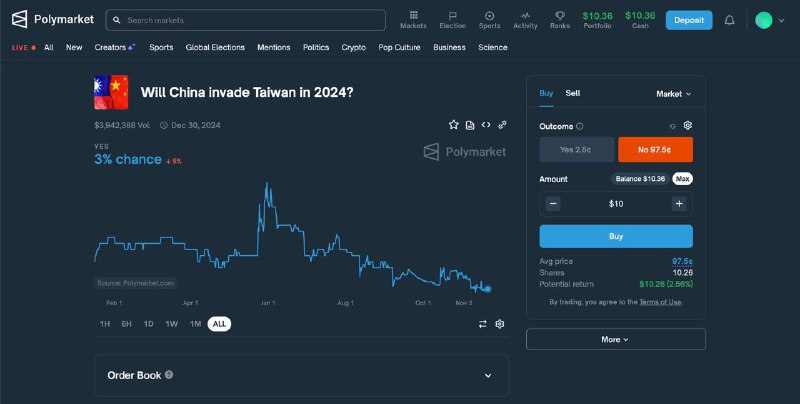Click the Max amount button
Screen dimensions: 800x404
(683, 179)
